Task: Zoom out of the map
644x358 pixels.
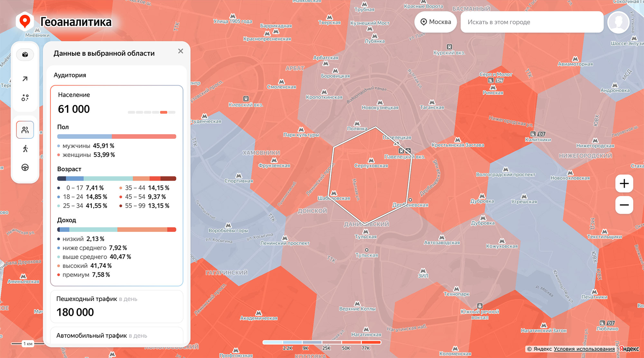Action: coord(624,205)
